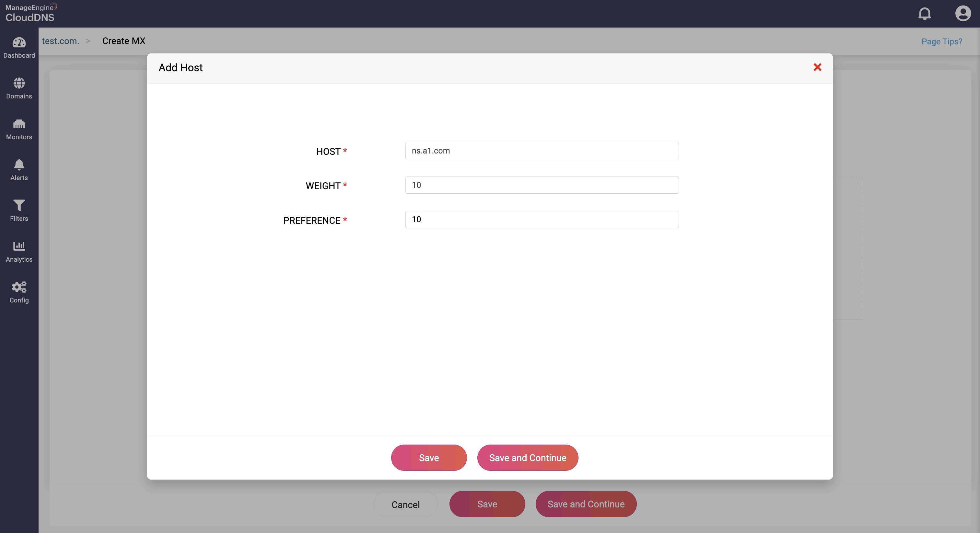Focus the WEIGHT input field
This screenshot has width=980, height=533.
pos(542,185)
